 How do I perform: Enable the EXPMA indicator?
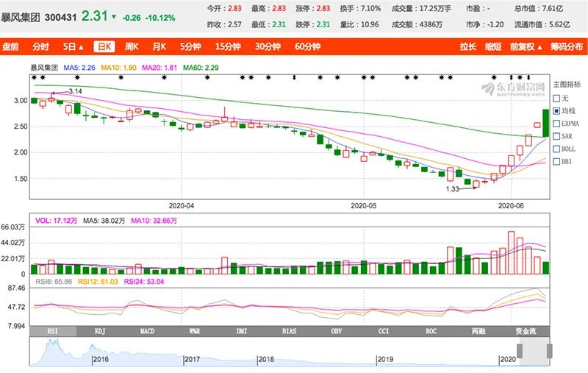click(x=556, y=124)
